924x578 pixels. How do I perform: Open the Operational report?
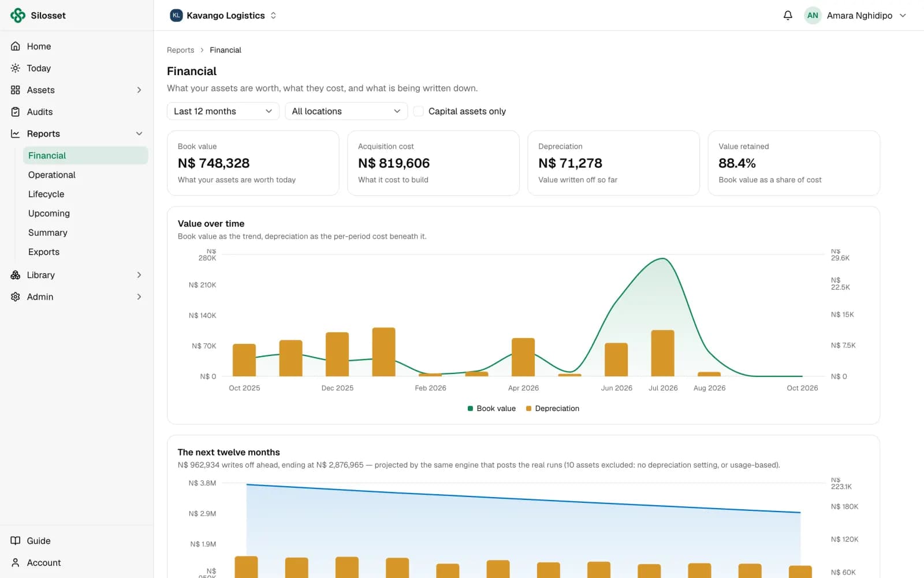click(85, 175)
